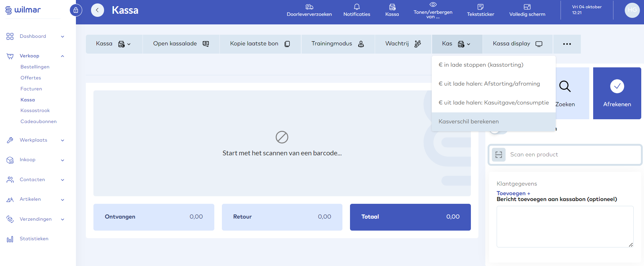The width and height of the screenshot is (644, 266).
Task: Collapse the Verkoop sidebar section
Action: point(63,56)
